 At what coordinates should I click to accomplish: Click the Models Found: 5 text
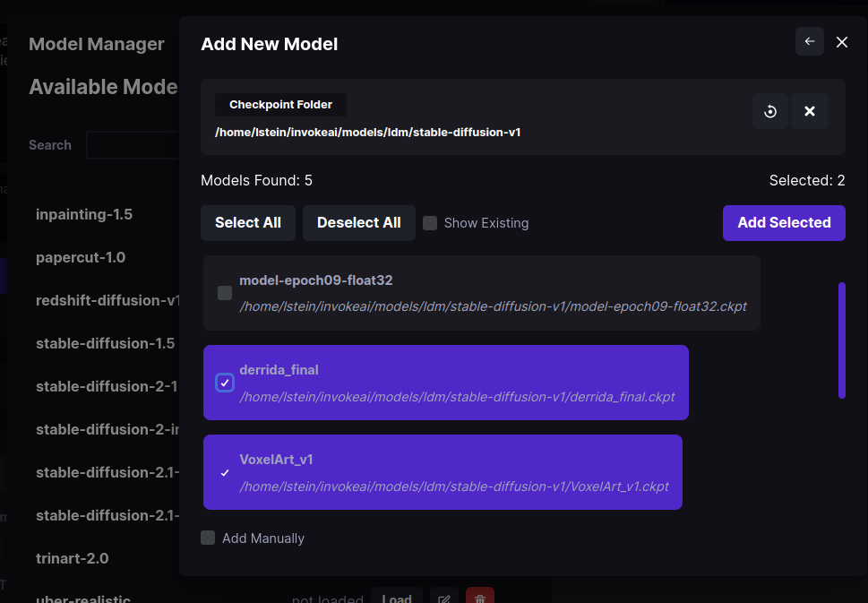click(256, 180)
